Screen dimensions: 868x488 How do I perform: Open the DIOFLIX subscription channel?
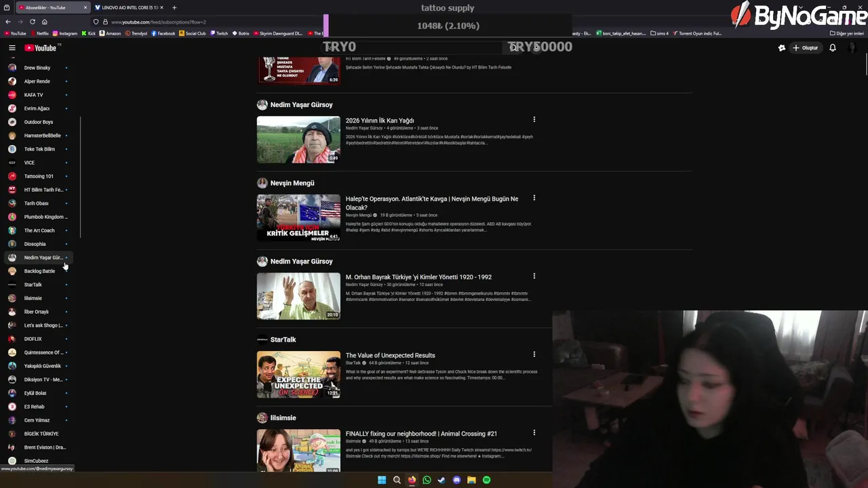pos(37,339)
